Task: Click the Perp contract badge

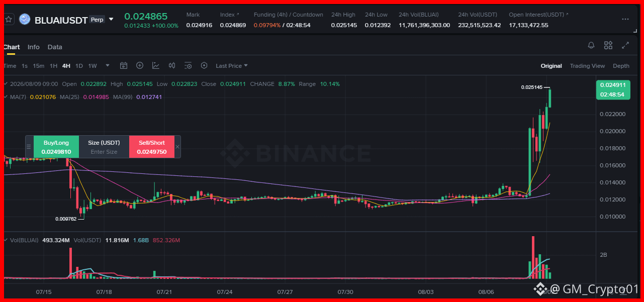Action: 98,20
